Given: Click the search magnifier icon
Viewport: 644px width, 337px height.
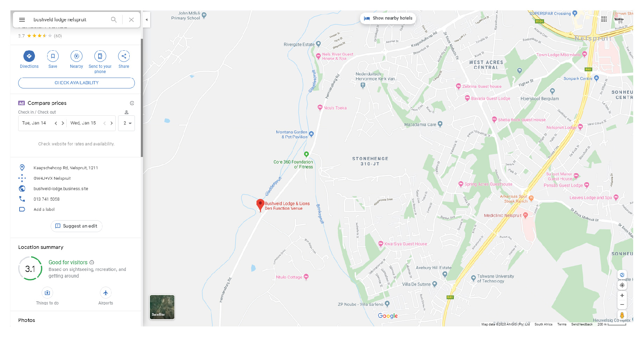Looking at the screenshot, I should click(x=114, y=20).
